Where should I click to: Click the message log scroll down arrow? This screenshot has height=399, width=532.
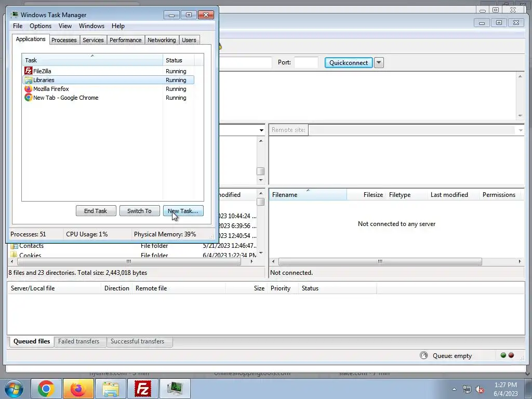pos(520,116)
